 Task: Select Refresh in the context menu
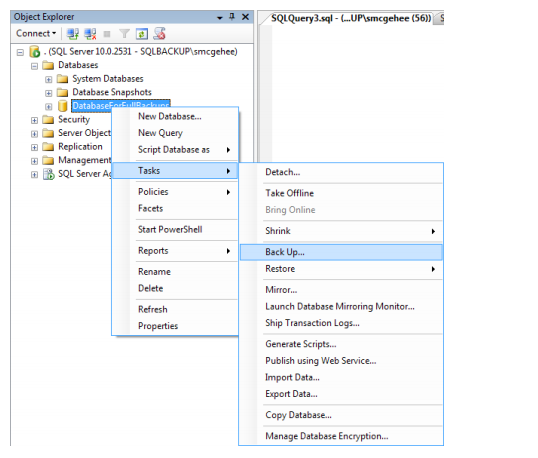[x=175, y=309]
